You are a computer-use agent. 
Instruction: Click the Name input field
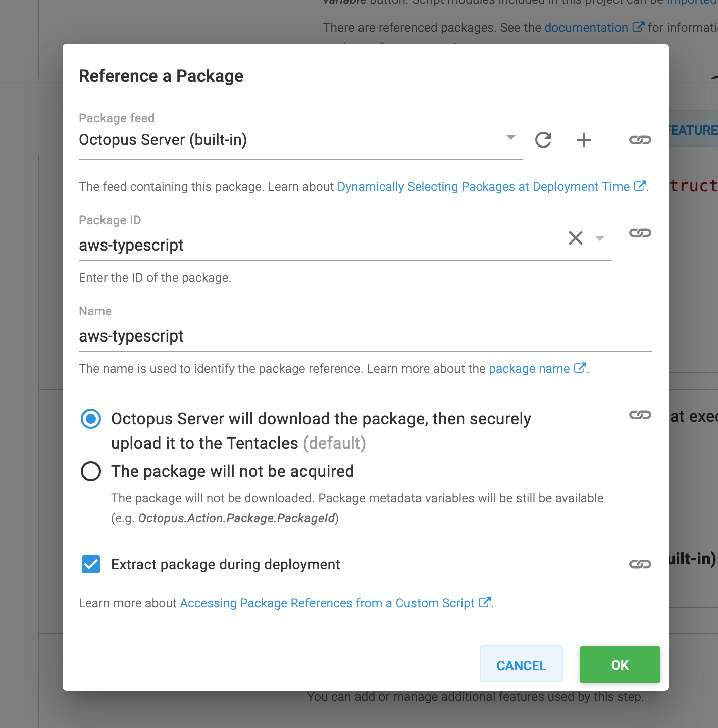click(303, 336)
